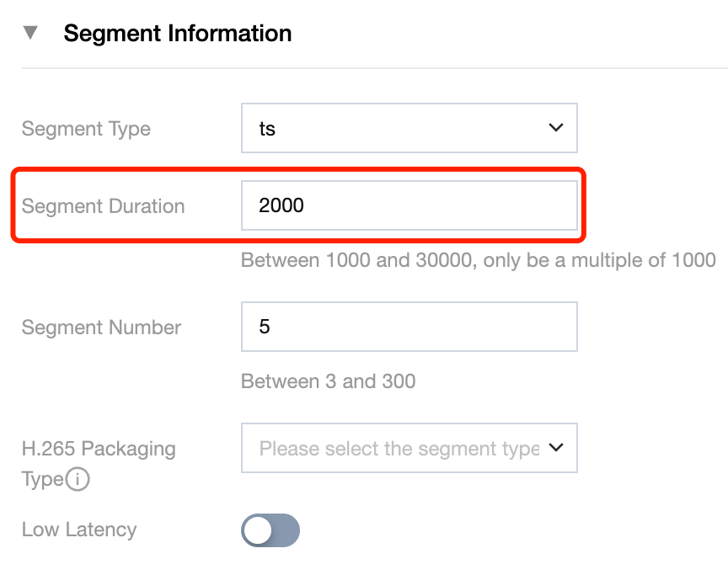Click the selected 'ts' value text
The height and width of the screenshot is (575, 728).
268,130
